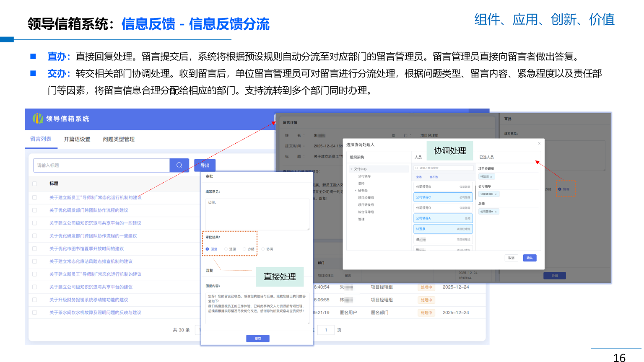This screenshot has width=644, height=362.
Task: Remove 公司领导A tag under 总师 via x icon
Action: (496, 211)
